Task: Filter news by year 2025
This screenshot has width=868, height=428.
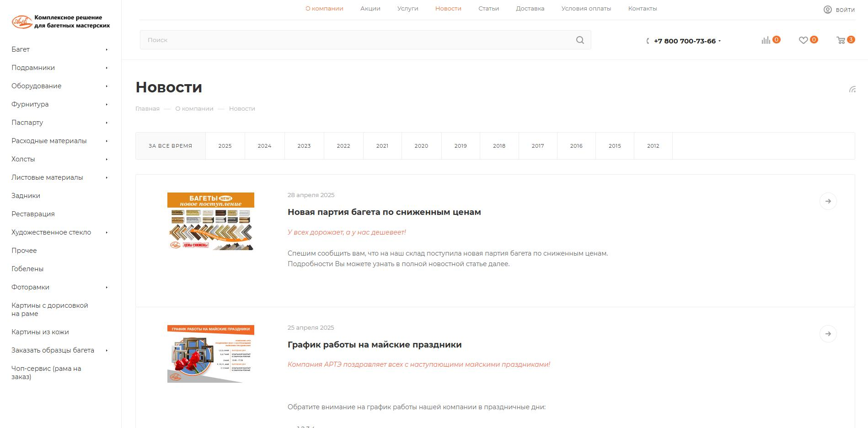Action: tap(225, 146)
